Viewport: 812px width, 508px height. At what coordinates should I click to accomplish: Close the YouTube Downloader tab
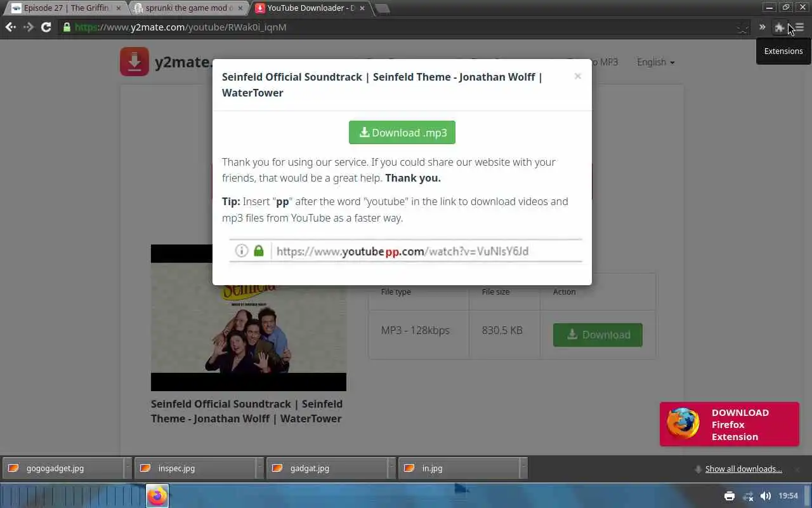click(362, 8)
